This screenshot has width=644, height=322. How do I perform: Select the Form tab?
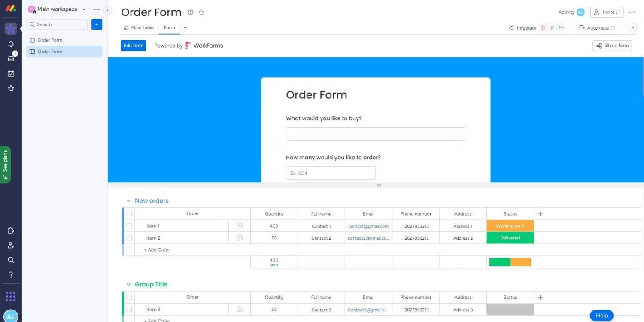tap(169, 28)
